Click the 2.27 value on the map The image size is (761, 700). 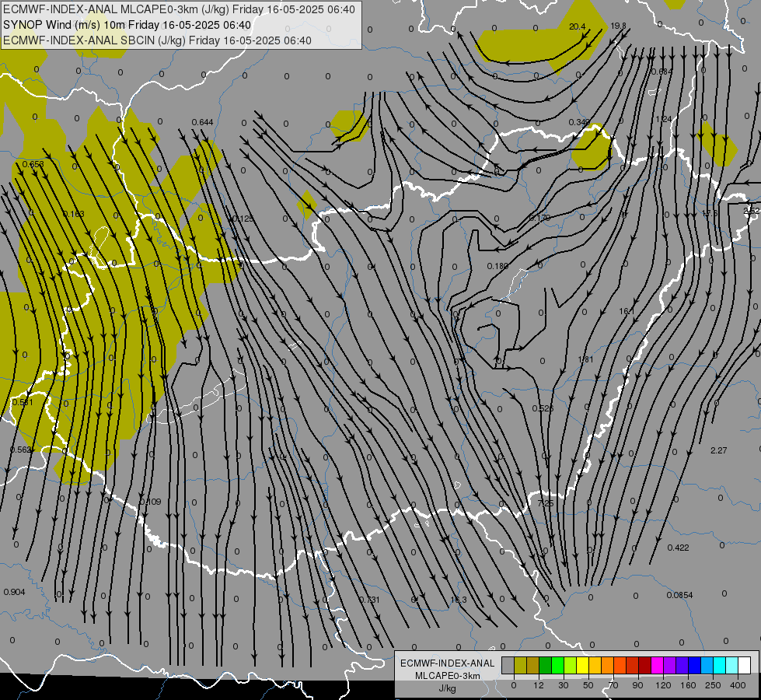click(719, 450)
